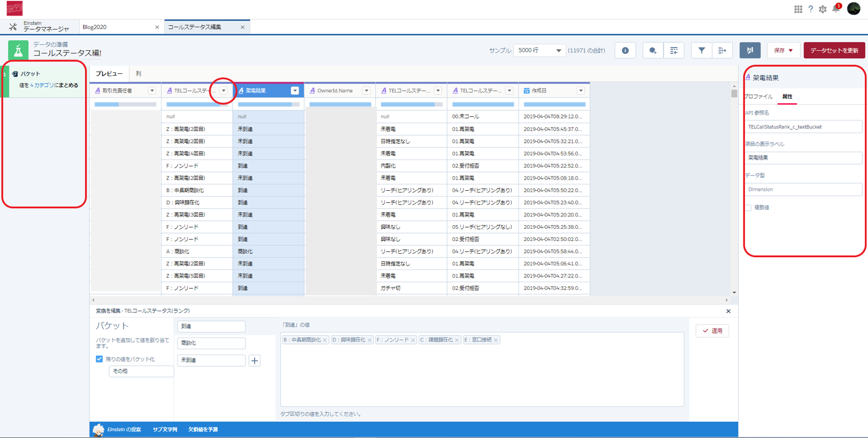Click the 適用 apply button

point(712,331)
